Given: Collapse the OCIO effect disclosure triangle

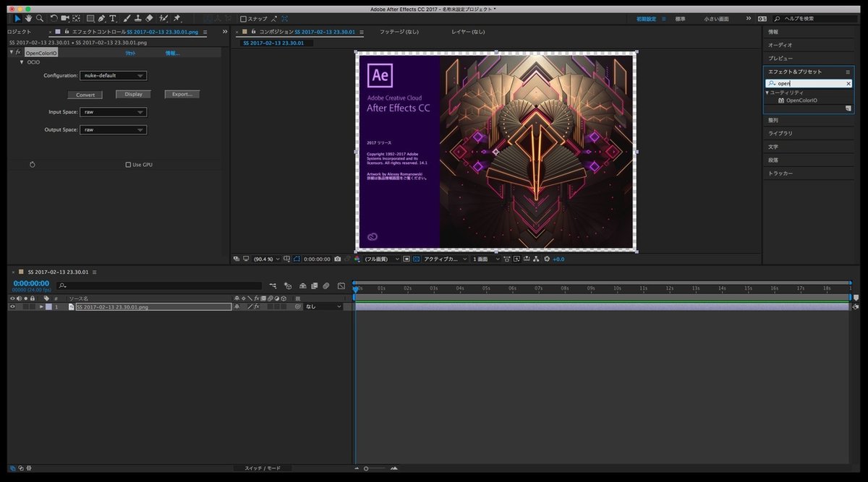Looking at the screenshot, I should tap(22, 62).
